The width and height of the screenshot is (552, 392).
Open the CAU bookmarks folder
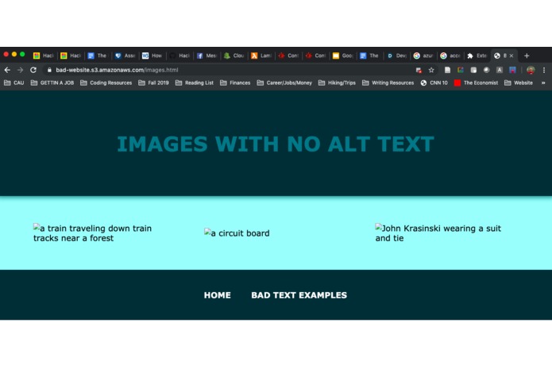click(x=14, y=83)
